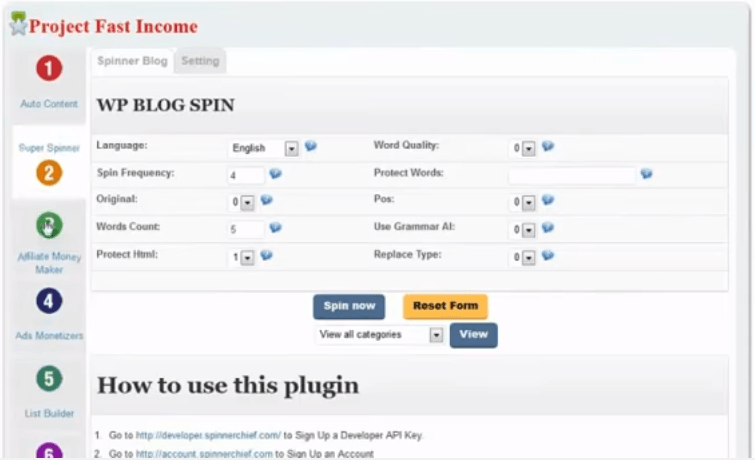Click the Spin now button

349,306
